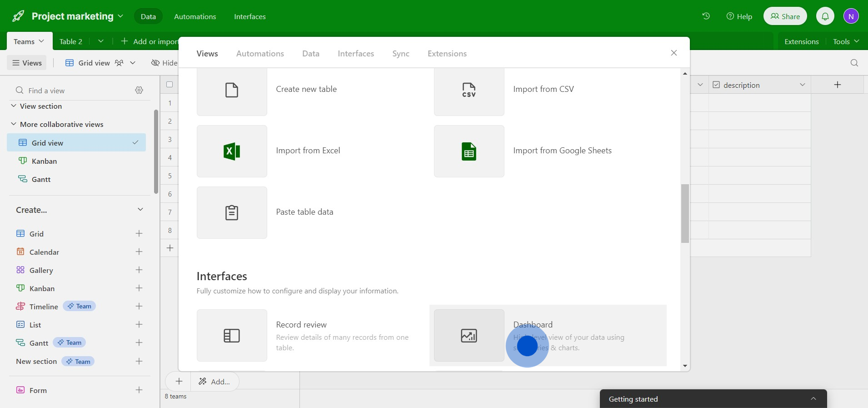
Task: Open base history clock icon
Action: [706, 16]
